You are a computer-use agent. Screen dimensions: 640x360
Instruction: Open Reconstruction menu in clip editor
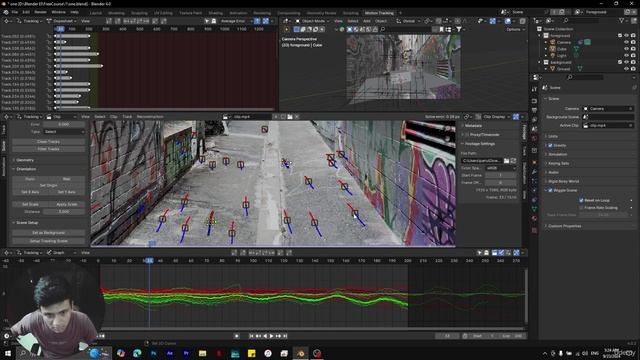click(150, 117)
